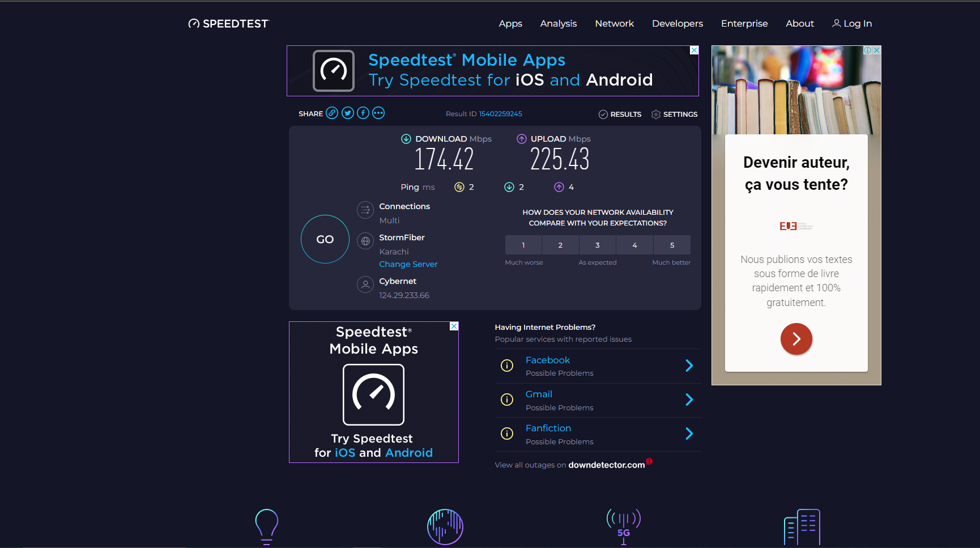The height and width of the screenshot is (548, 980).
Task: Click the StormFiber server globe icon
Action: coord(365,241)
